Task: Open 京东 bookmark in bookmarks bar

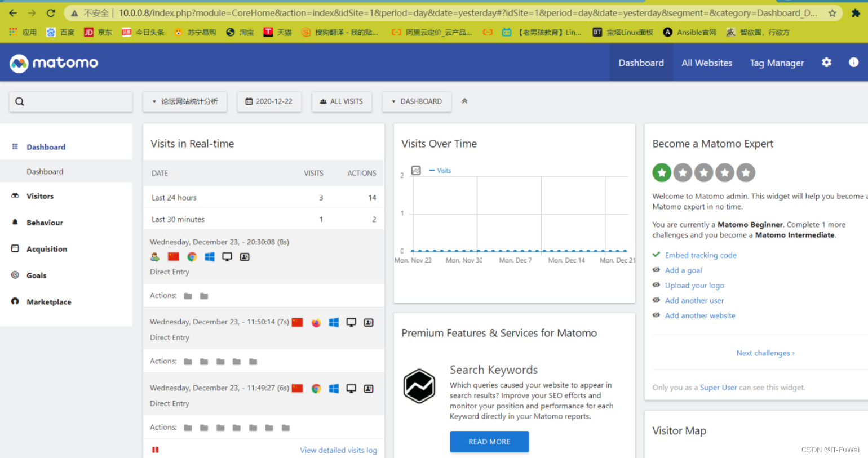Action: coord(98,32)
